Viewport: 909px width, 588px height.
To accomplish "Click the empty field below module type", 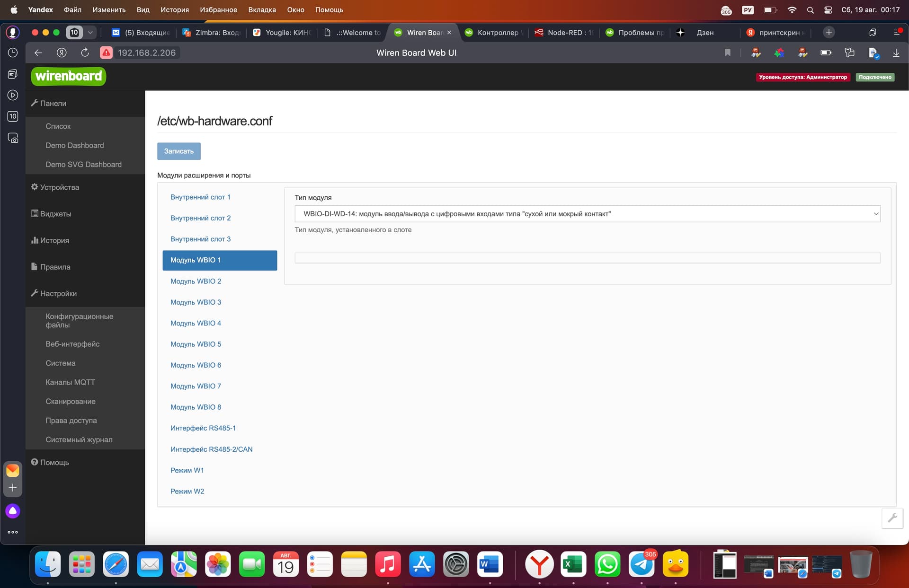I will tap(587, 258).
